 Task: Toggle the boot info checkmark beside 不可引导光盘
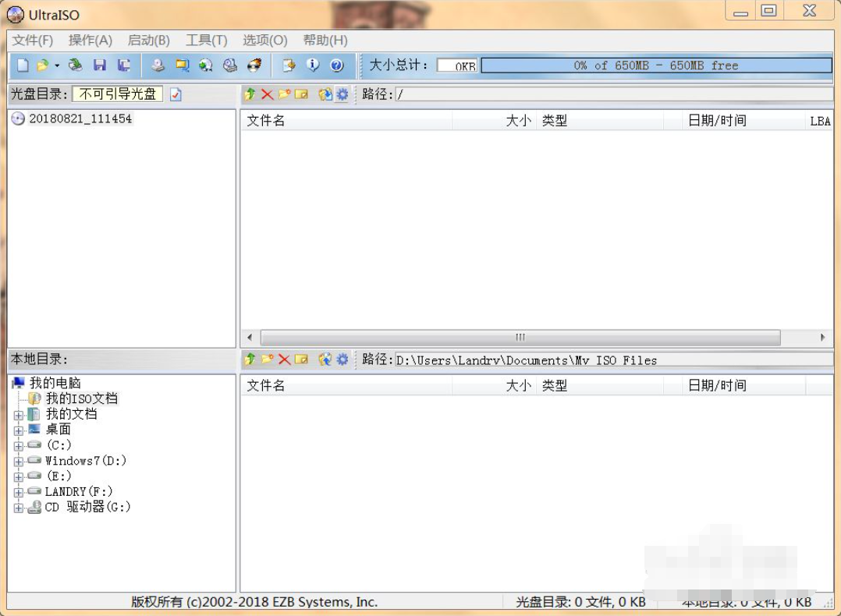(x=176, y=94)
